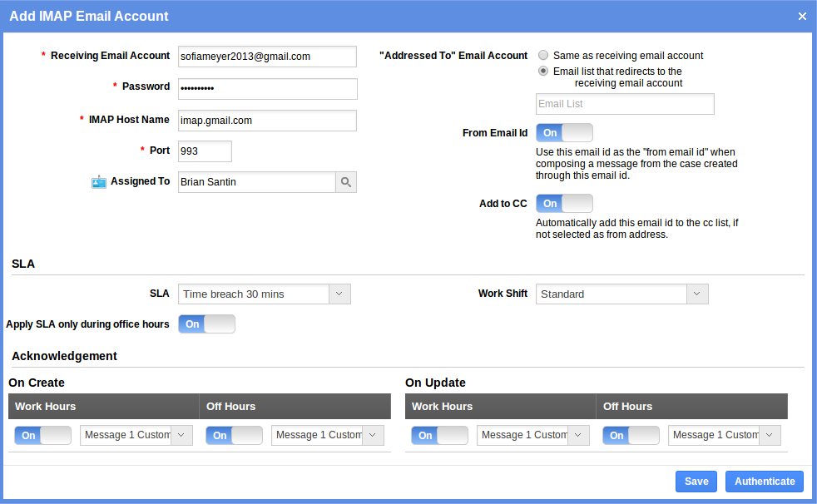This screenshot has height=504, width=817.
Task: Open the SLA dropdown showing Time breach 30 mins
Action: tap(339, 294)
